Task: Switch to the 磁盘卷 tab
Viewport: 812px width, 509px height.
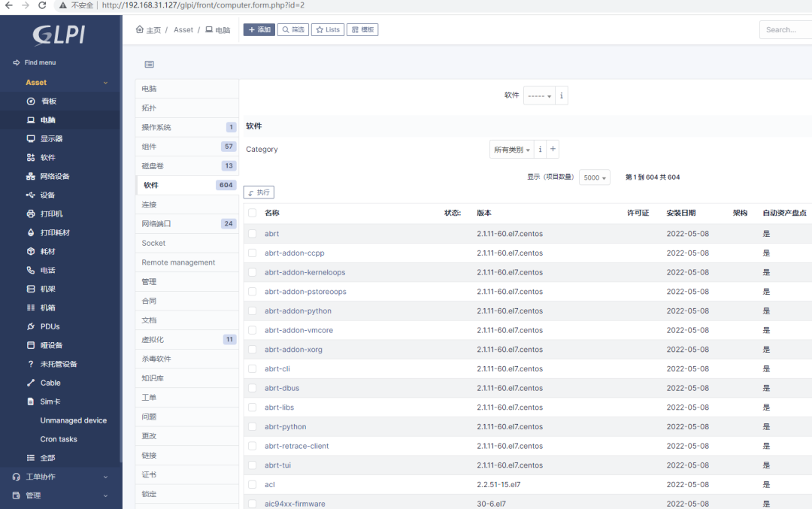Action: [187, 165]
